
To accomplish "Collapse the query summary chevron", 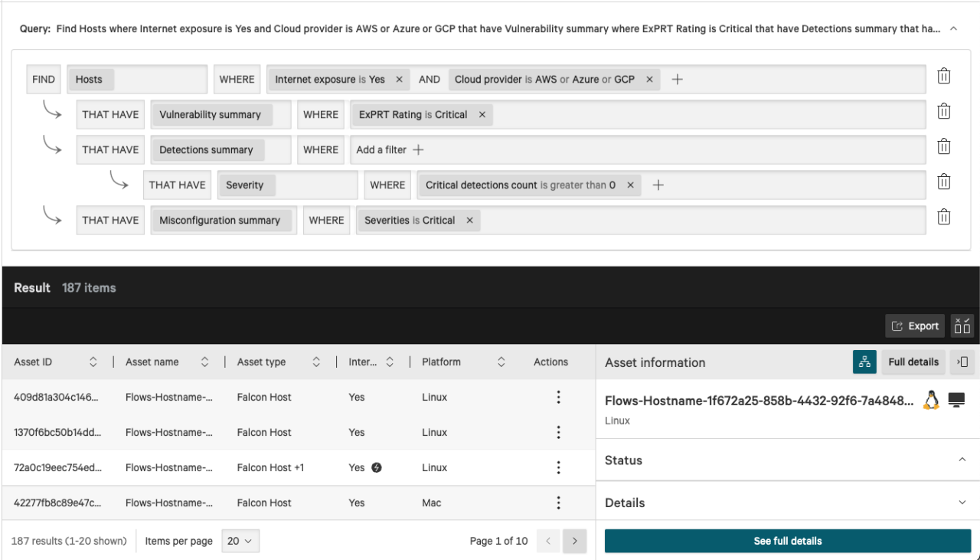I will coord(953,28).
